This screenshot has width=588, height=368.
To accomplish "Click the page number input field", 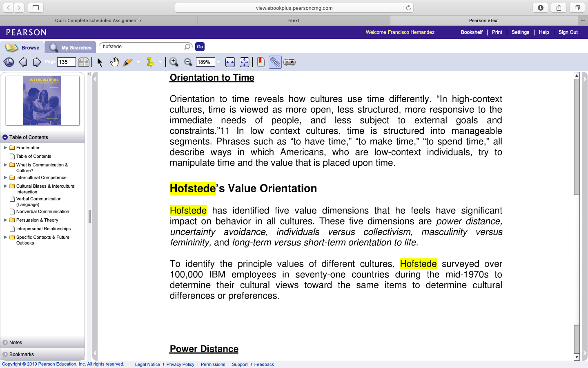I will [67, 62].
